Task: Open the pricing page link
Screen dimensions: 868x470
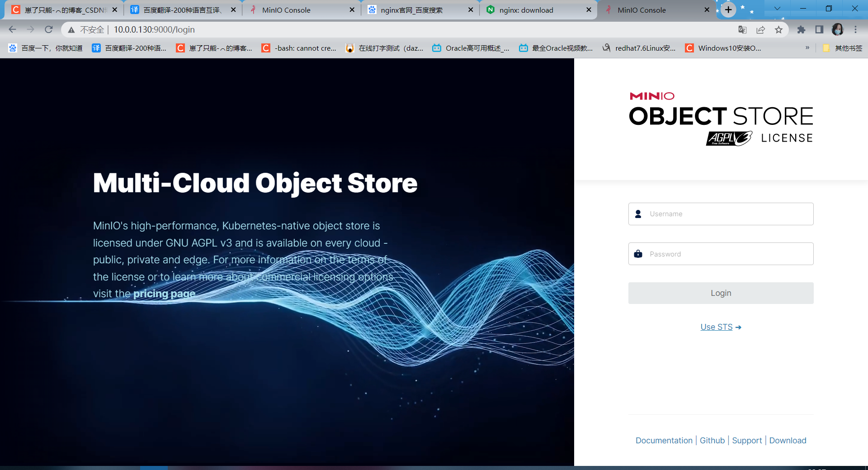Action: [x=164, y=294]
